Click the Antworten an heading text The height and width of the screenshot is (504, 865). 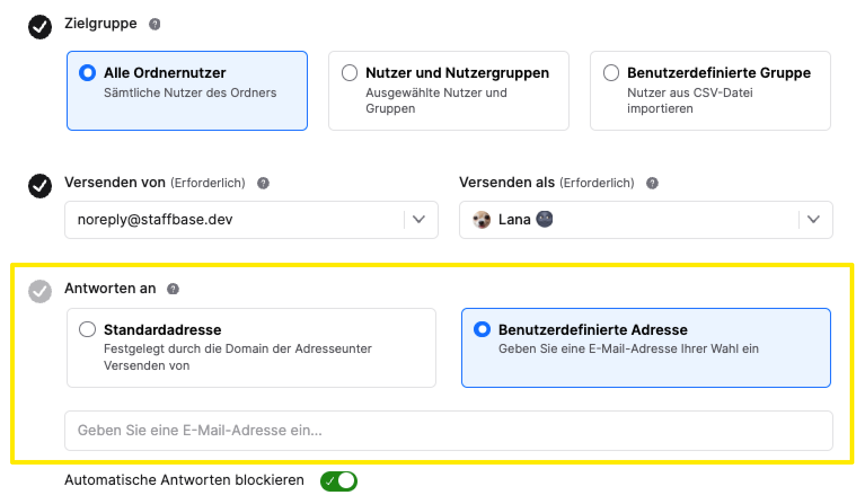click(110, 288)
